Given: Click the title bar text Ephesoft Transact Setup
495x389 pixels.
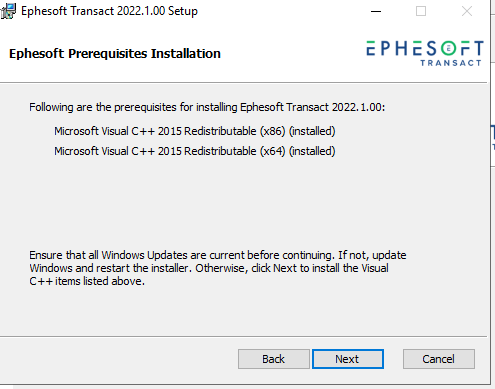Looking at the screenshot, I should click(x=109, y=11).
